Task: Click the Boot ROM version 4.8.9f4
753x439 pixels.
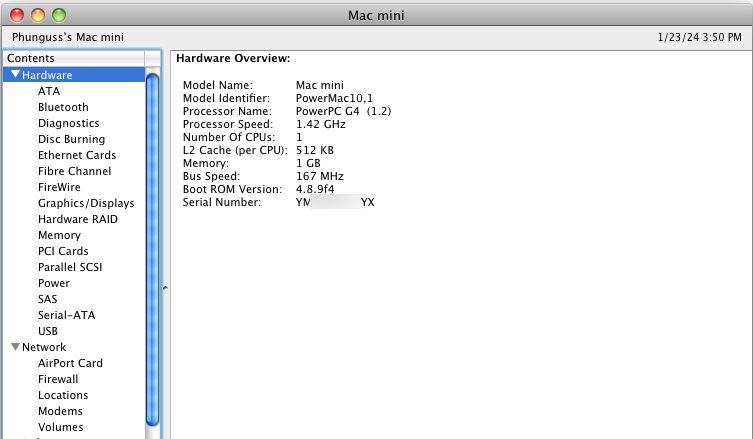Action: [315, 189]
